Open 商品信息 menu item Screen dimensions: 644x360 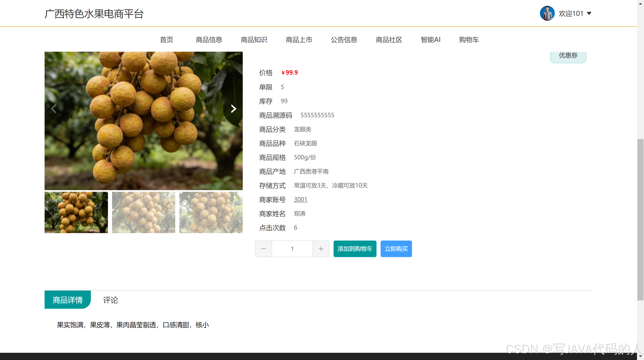(x=209, y=39)
